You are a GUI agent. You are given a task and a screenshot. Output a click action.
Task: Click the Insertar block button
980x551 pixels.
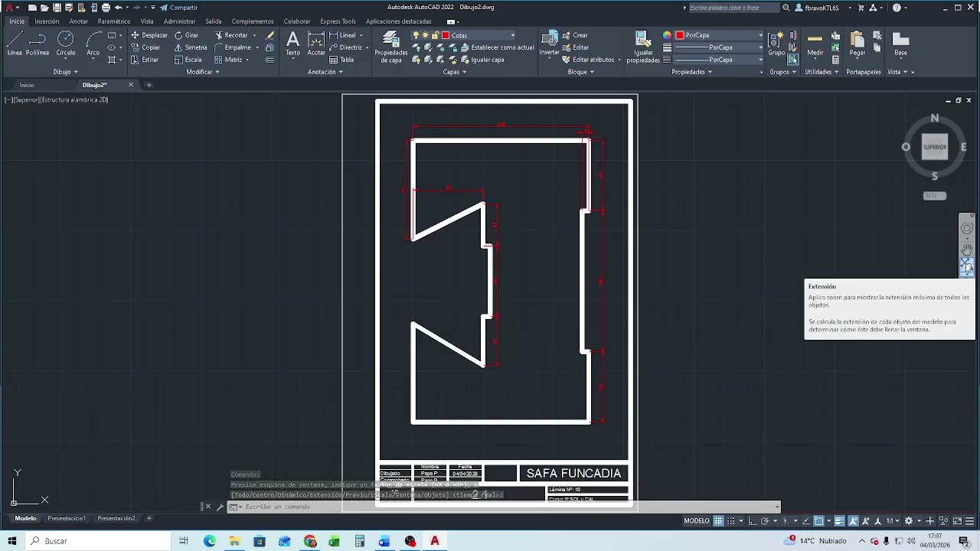pyautogui.click(x=549, y=44)
